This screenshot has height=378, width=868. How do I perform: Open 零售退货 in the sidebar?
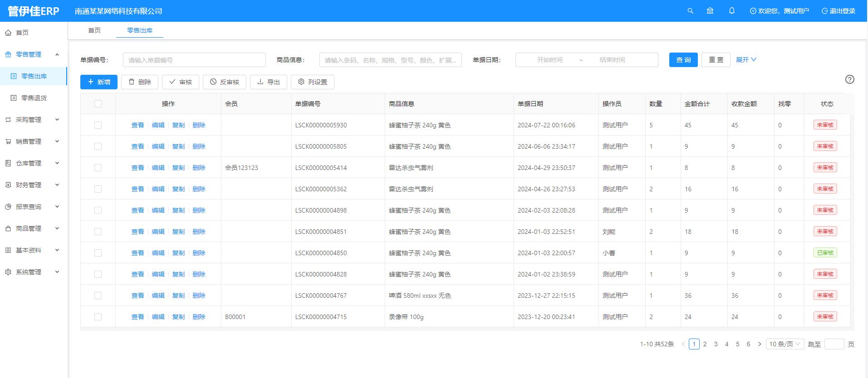[x=34, y=98]
